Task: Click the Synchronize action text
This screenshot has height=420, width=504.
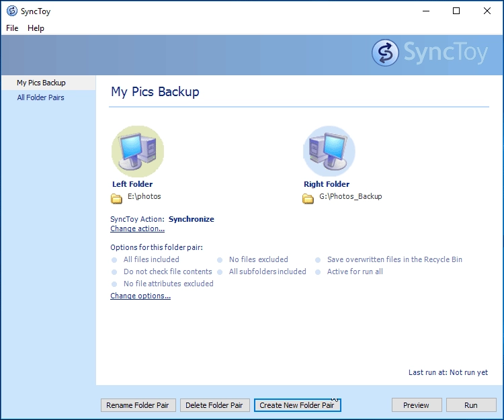Action: 192,219
